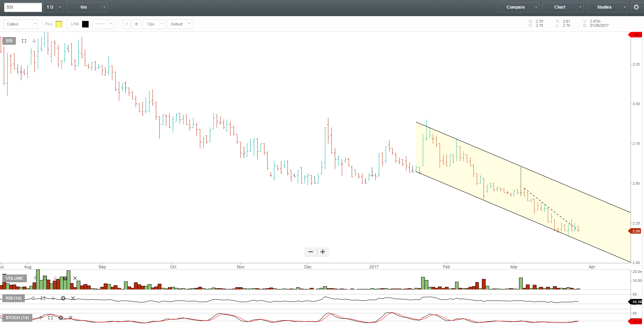The height and width of the screenshot is (325, 644).
Task: Click the SSI symbol input field
Action: click(x=22, y=7)
